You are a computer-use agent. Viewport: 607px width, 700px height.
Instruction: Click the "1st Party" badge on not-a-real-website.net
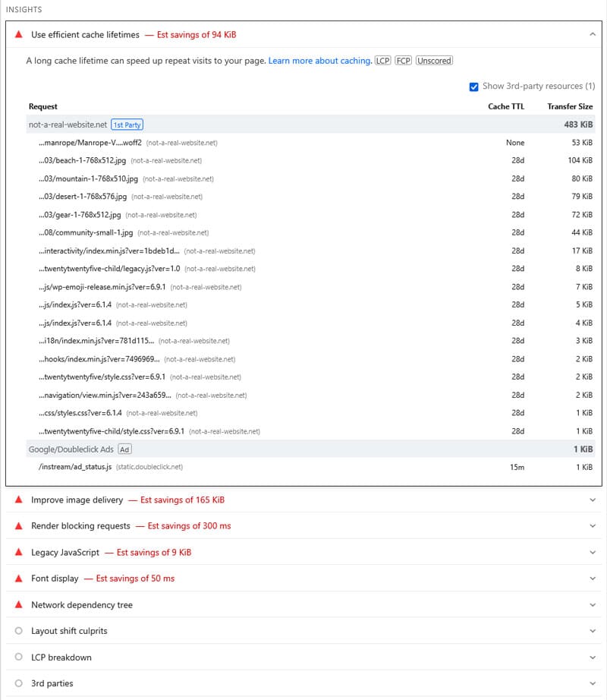click(x=127, y=123)
